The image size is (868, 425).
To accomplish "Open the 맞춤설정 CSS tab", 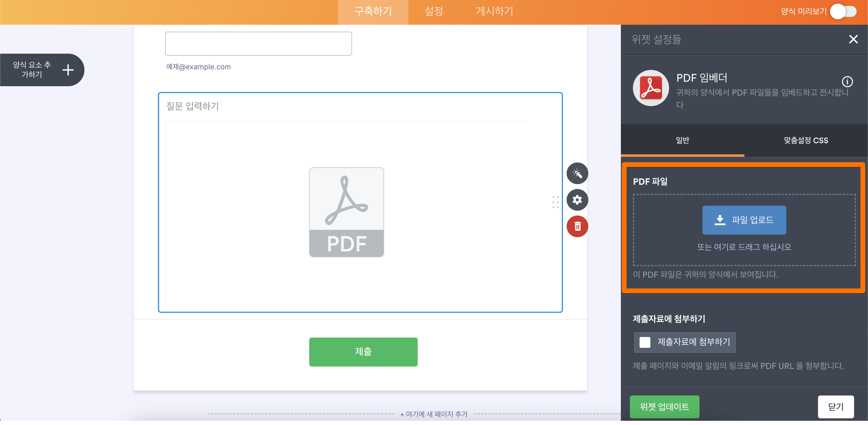I will click(806, 140).
